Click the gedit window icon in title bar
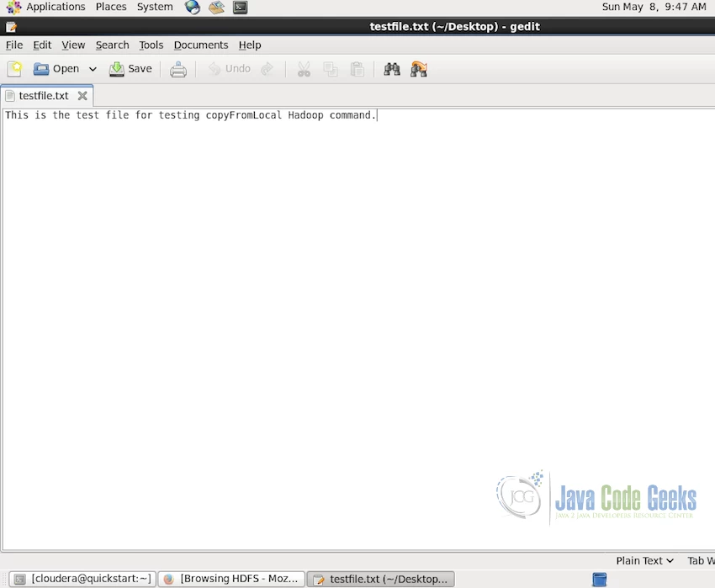The height and width of the screenshot is (588, 715). pos(12,27)
